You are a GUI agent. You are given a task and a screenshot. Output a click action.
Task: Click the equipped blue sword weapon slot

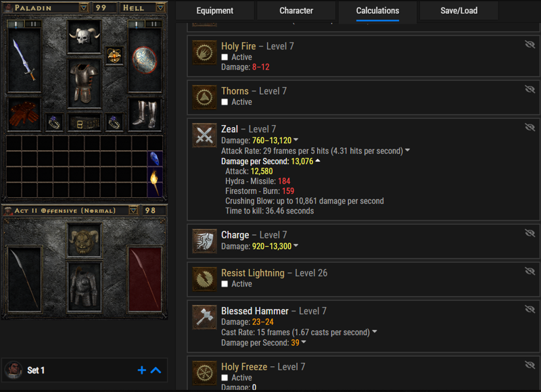pyautogui.click(x=24, y=60)
